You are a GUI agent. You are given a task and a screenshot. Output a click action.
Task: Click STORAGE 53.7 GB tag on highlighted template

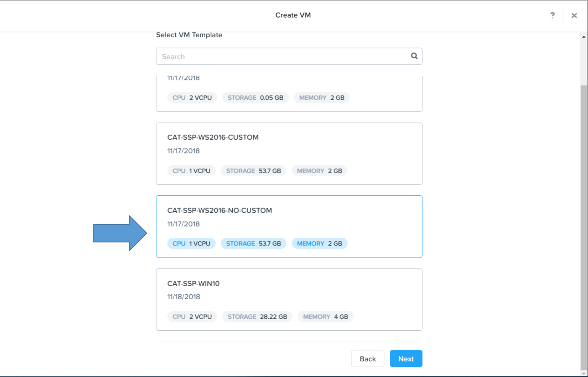click(253, 244)
